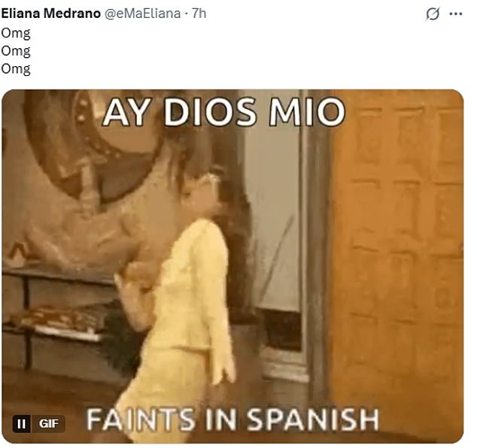The width and height of the screenshot is (477, 448).
Task: Open Eliana Medrano's profile from display name
Action: [x=50, y=14]
